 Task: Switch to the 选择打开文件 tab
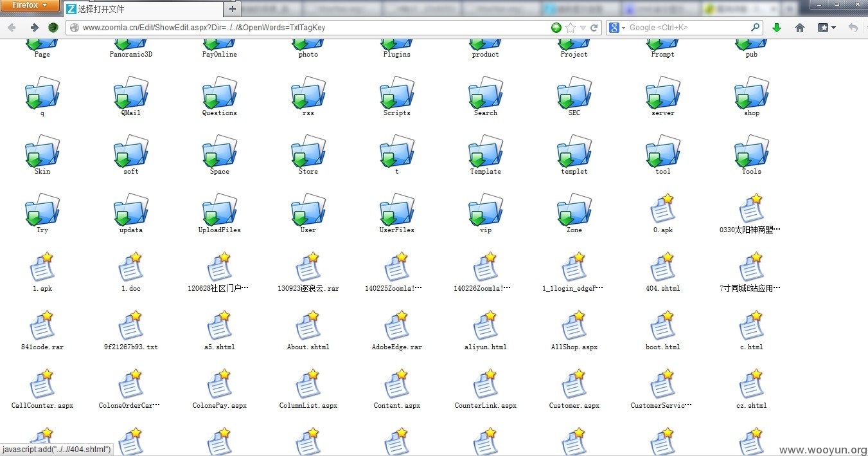(143, 9)
